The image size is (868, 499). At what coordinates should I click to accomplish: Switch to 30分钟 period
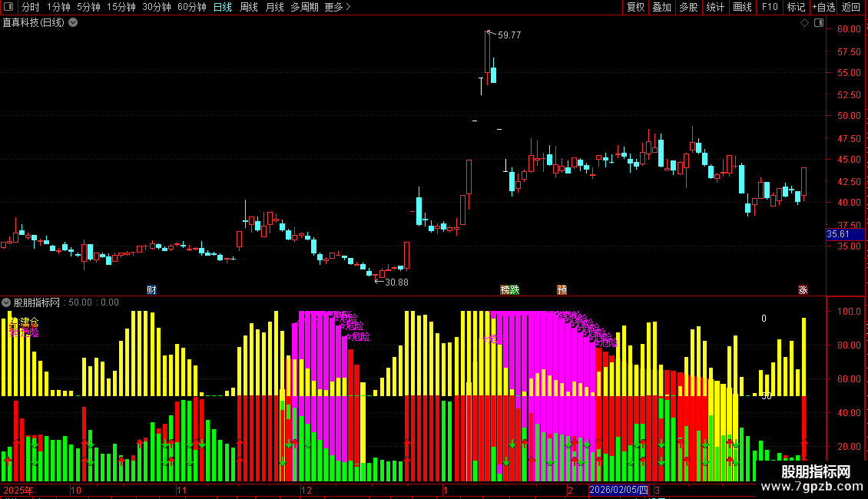157,7
